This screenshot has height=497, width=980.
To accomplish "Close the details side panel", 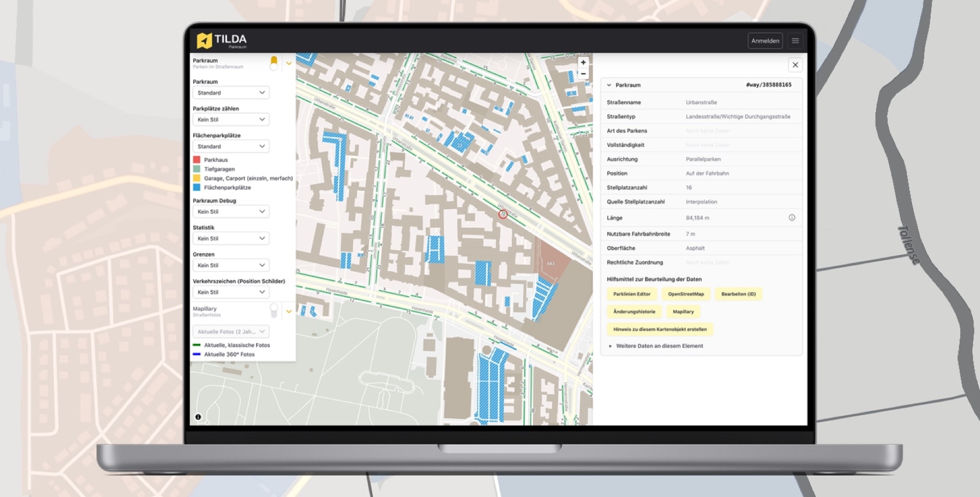I will pyautogui.click(x=795, y=65).
